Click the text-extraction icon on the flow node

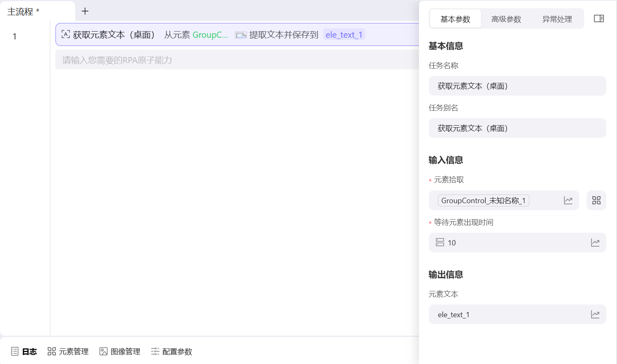tap(66, 34)
